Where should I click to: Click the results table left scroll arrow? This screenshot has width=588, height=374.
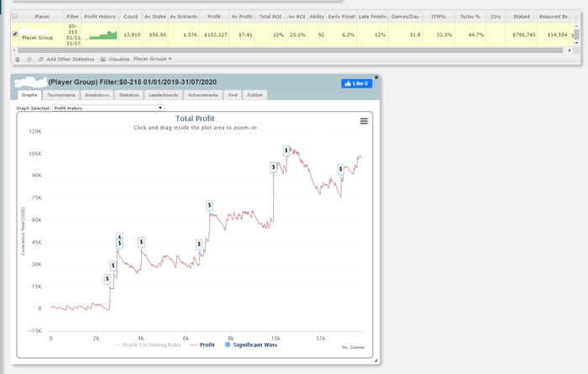[14, 50]
